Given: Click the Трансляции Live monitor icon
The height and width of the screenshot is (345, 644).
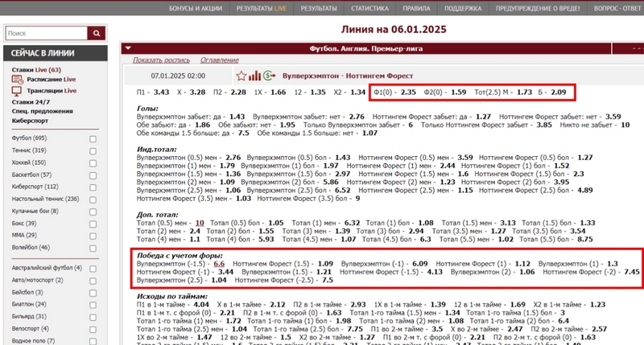Looking at the screenshot, I should [x=16, y=92].
